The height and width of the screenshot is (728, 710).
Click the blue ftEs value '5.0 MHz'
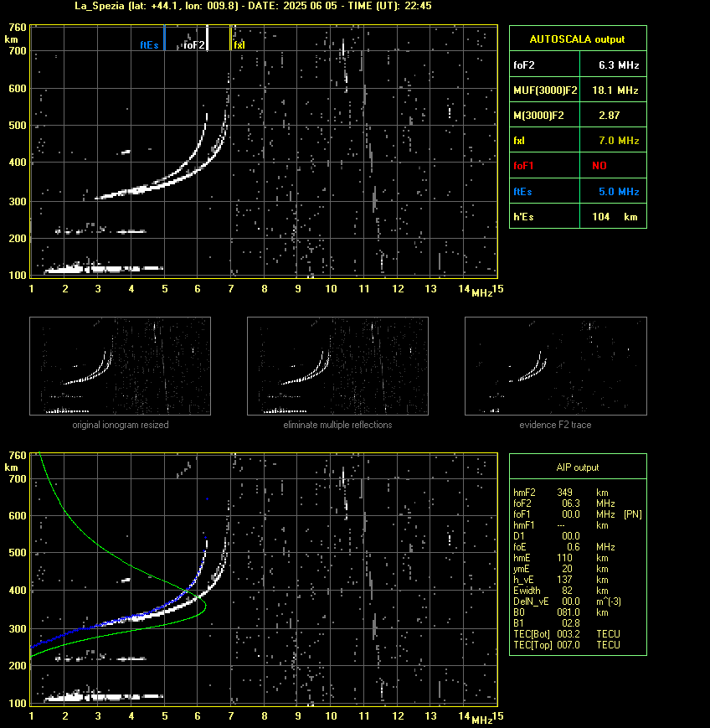click(619, 191)
